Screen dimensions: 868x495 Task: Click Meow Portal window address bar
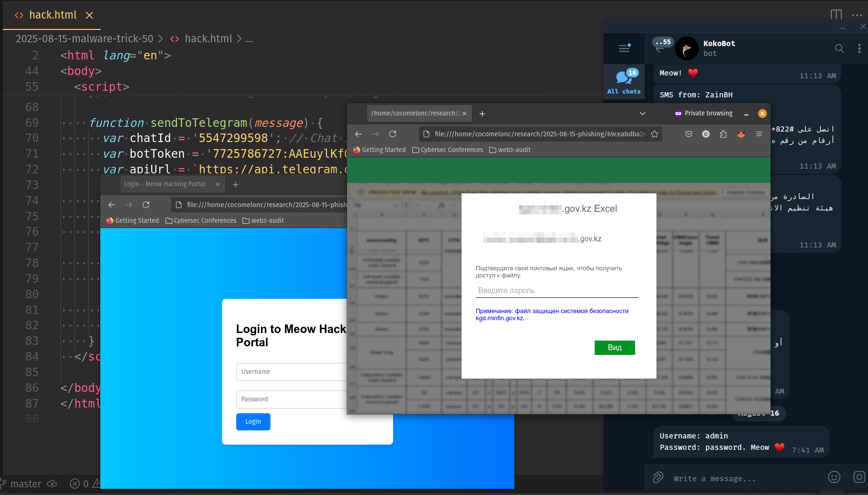click(x=260, y=205)
